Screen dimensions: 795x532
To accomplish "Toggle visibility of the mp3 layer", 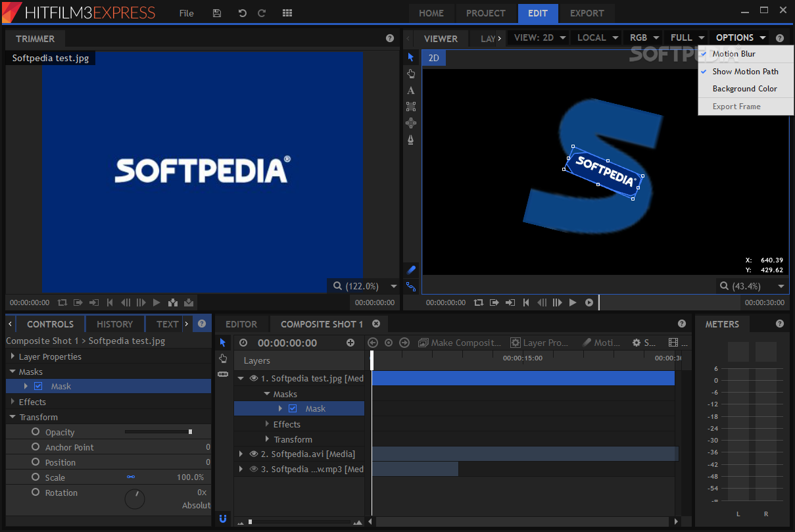I will (254, 469).
